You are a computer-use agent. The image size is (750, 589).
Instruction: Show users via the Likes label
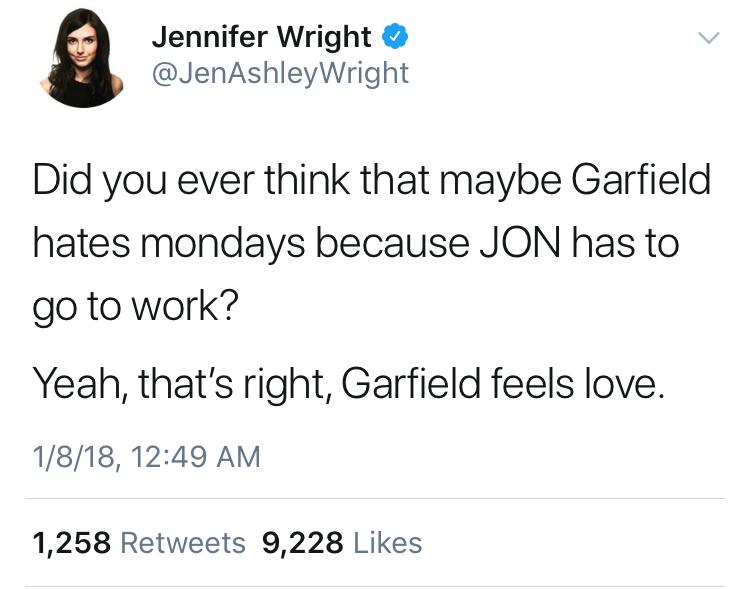pyautogui.click(x=388, y=542)
